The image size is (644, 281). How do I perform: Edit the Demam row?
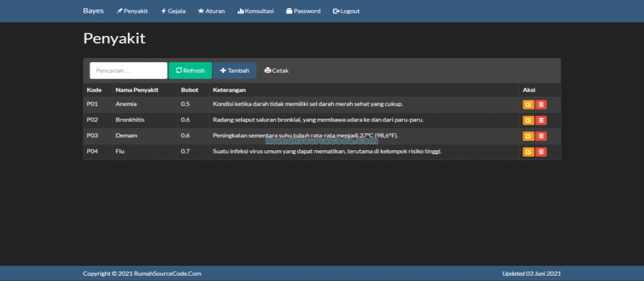tap(528, 135)
